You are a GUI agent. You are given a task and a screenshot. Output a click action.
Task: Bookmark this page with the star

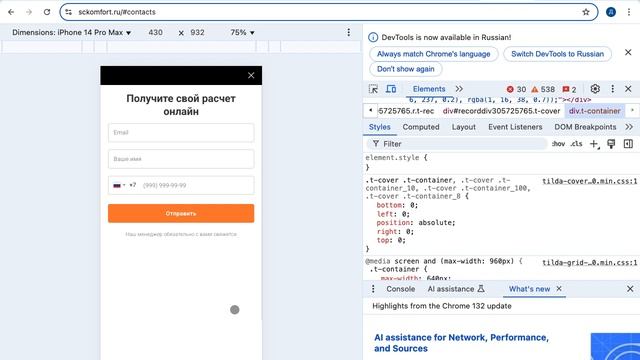(586, 12)
